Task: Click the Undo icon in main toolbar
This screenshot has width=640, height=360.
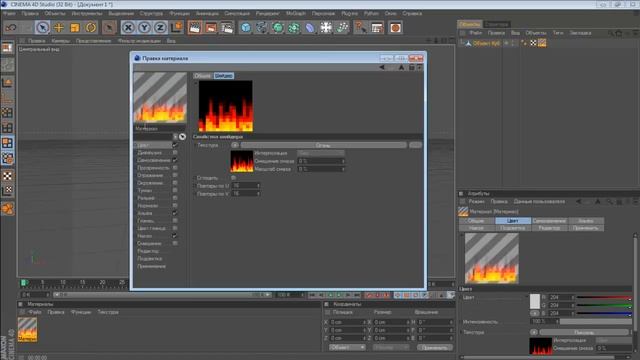Action: coord(11,27)
